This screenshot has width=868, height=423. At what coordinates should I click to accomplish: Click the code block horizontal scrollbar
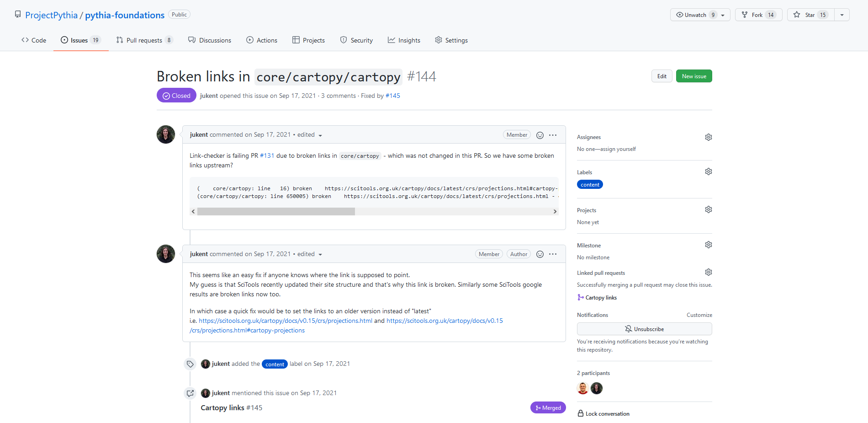(x=276, y=211)
